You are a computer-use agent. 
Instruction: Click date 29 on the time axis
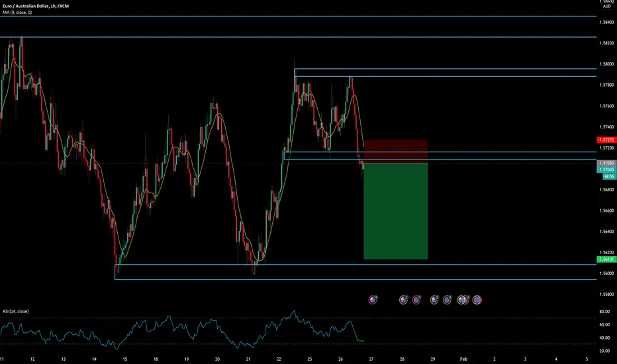point(433,359)
